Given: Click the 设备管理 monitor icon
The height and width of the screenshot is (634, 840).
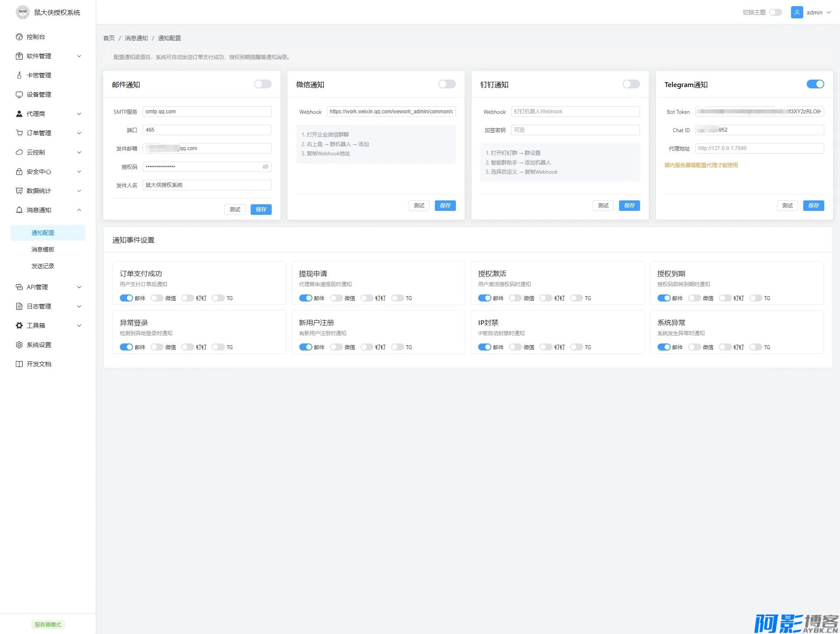Looking at the screenshot, I should 19,95.
